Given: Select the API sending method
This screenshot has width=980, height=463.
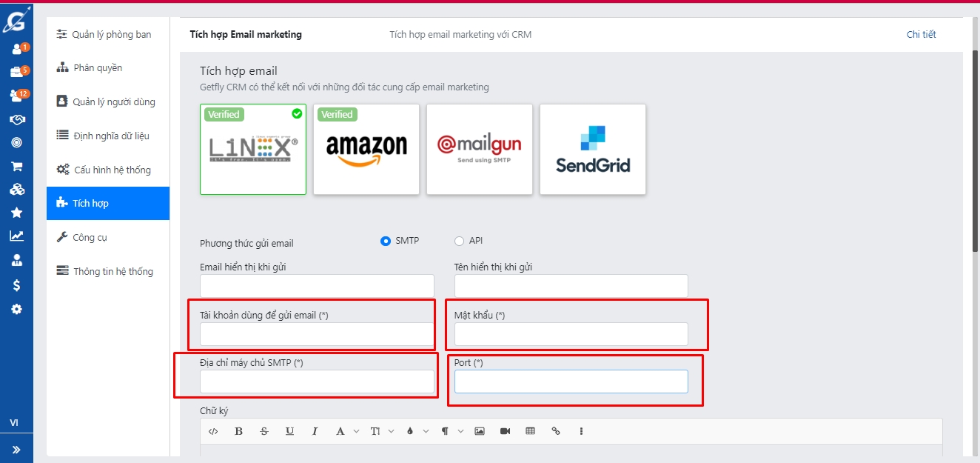Looking at the screenshot, I should coord(459,241).
